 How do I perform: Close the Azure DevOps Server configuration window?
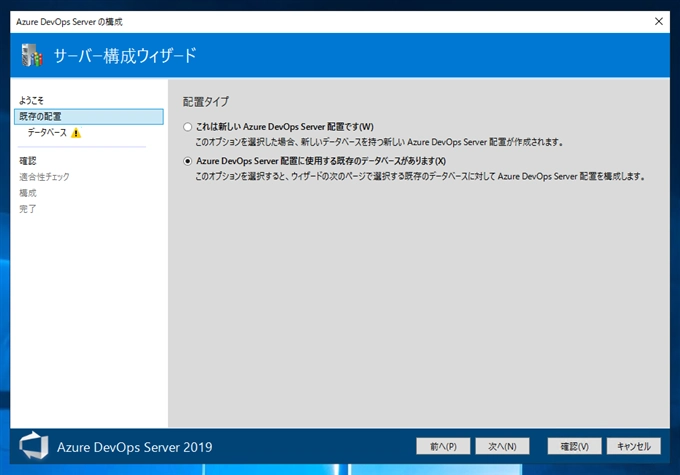(x=658, y=21)
